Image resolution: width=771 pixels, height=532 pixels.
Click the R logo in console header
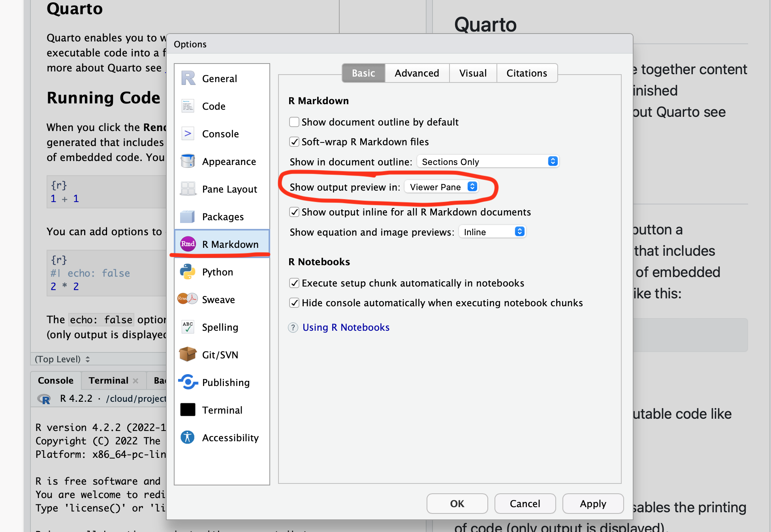tap(44, 399)
